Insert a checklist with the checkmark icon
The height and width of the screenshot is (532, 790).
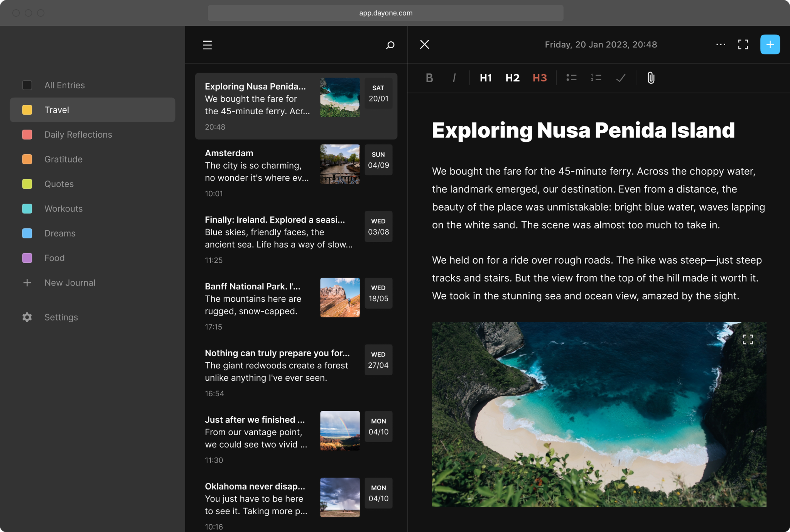pyautogui.click(x=621, y=78)
